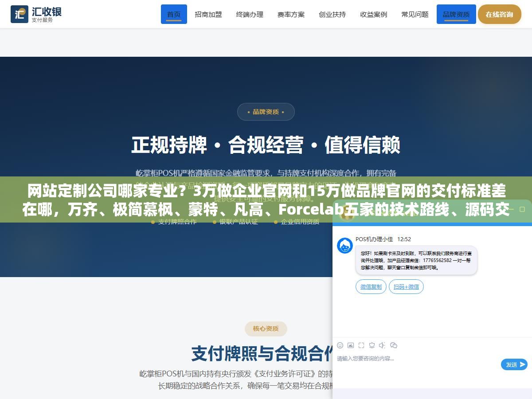The width and height of the screenshot is (532, 399).
Task: Click the rate-service flower icon in chat
Action: 372,345
